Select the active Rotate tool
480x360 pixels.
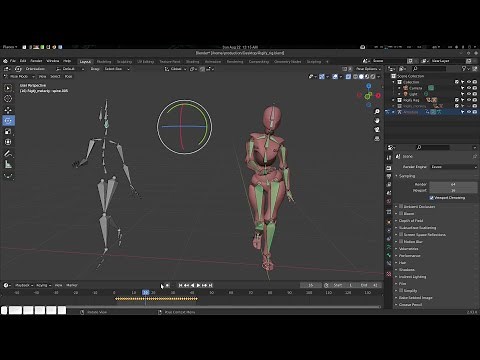[8, 121]
